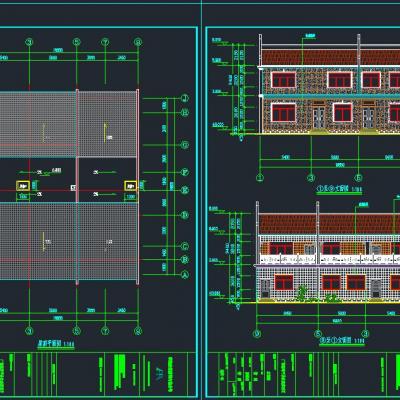This screenshot has width=400, height=400.
Task: Select the yellow-boxed downspout symbol beside axis 3
Action: point(23,186)
